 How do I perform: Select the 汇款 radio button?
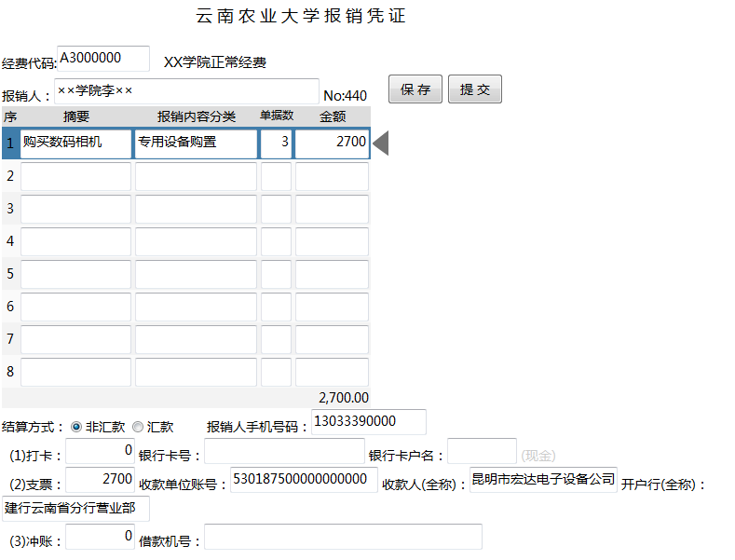[137, 427]
